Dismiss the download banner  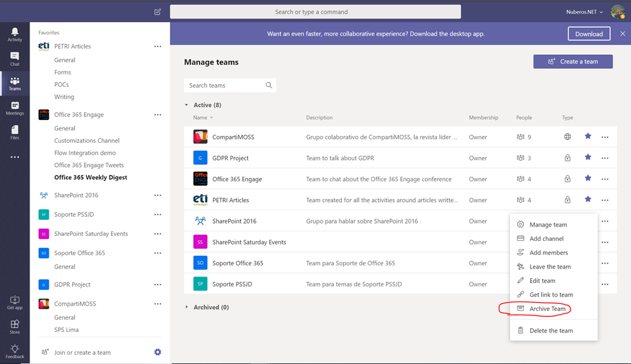pos(622,34)
